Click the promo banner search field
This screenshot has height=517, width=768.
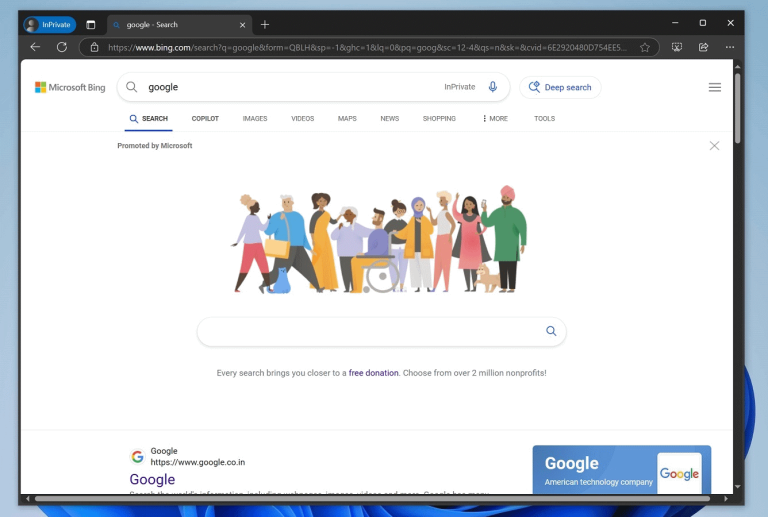(x=370, y=331)
